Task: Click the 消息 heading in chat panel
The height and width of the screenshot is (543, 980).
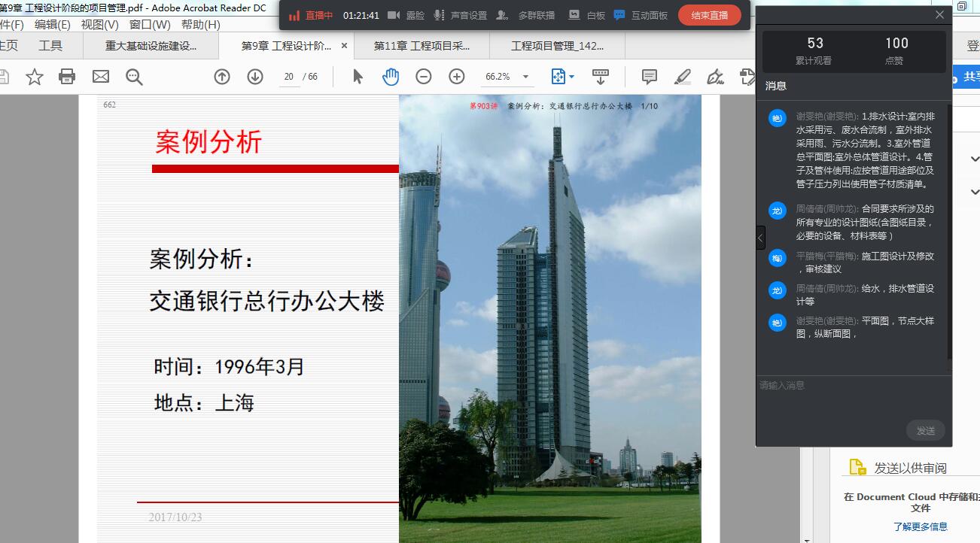Action: 776,86
